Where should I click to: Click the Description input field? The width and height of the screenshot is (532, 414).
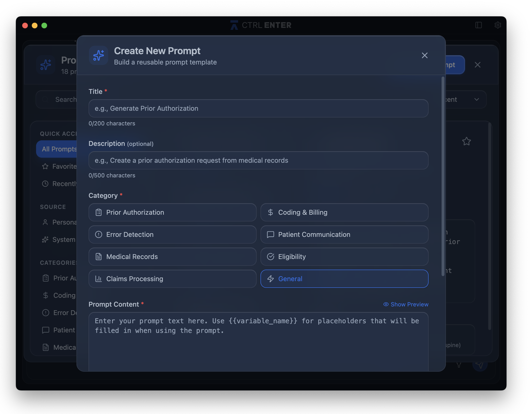tap(258, 161)
